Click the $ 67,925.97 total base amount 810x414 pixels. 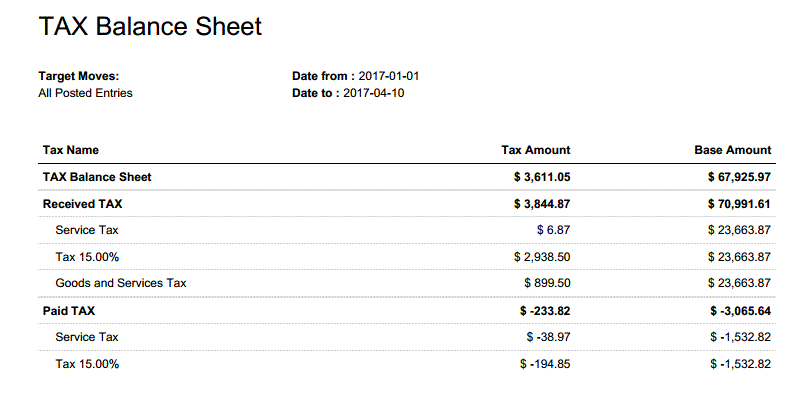click(739, 177)
